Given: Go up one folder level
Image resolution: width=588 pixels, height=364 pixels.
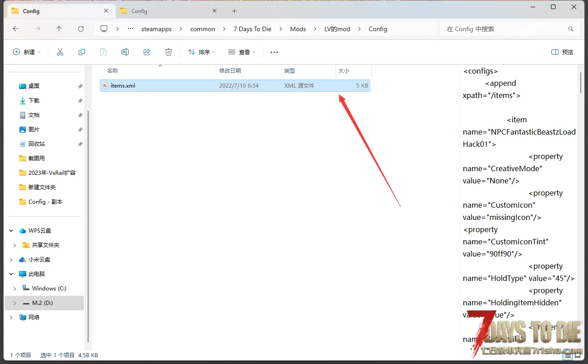Looking at the screenshot, I should [x=59, y=29].
